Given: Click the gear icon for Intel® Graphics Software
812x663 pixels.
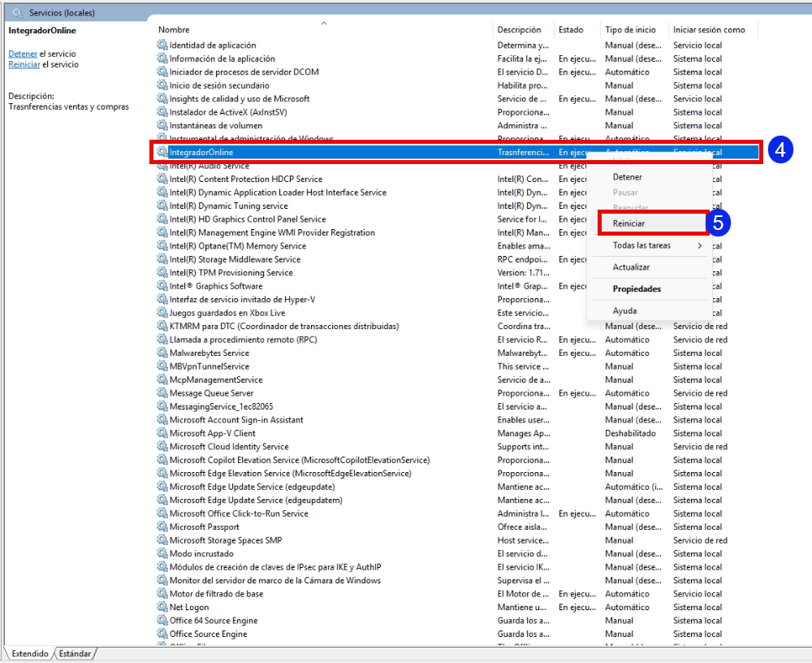Looking at the screenshot, I should 162,286.
